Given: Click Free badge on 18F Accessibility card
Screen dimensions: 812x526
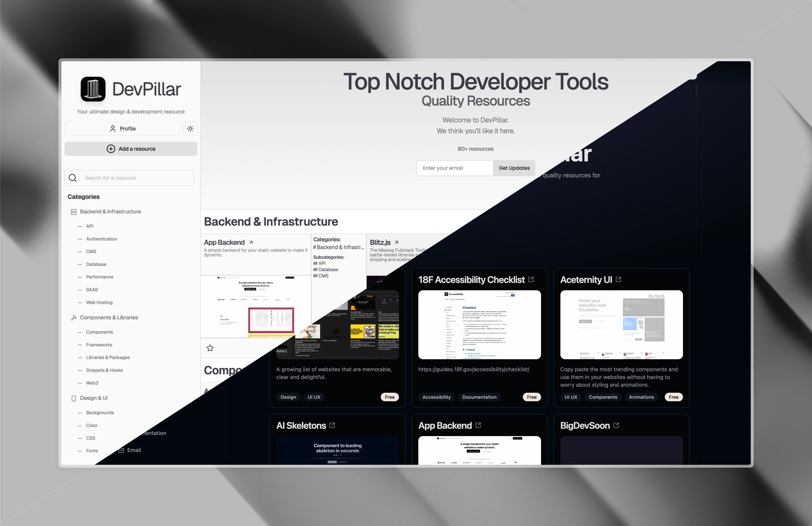Looking at the screenshot, I should click(532, 397).
